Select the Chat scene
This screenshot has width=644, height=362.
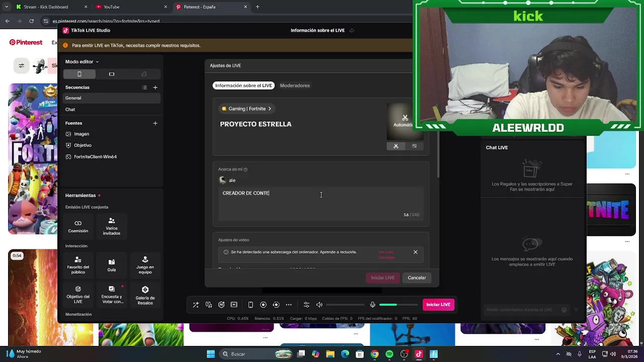coord(112,109)
